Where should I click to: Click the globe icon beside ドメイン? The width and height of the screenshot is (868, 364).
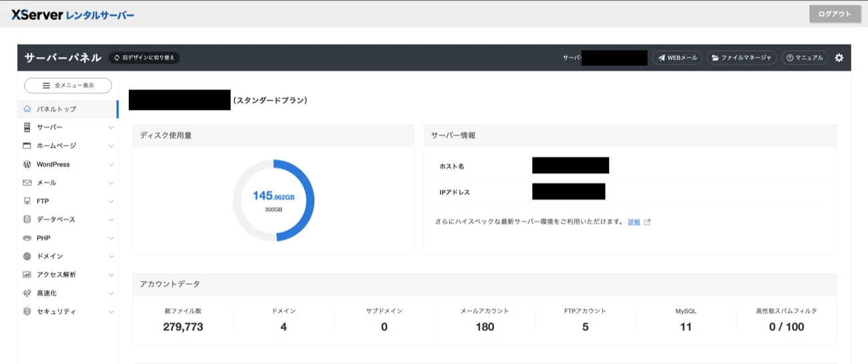click(27, 256)
